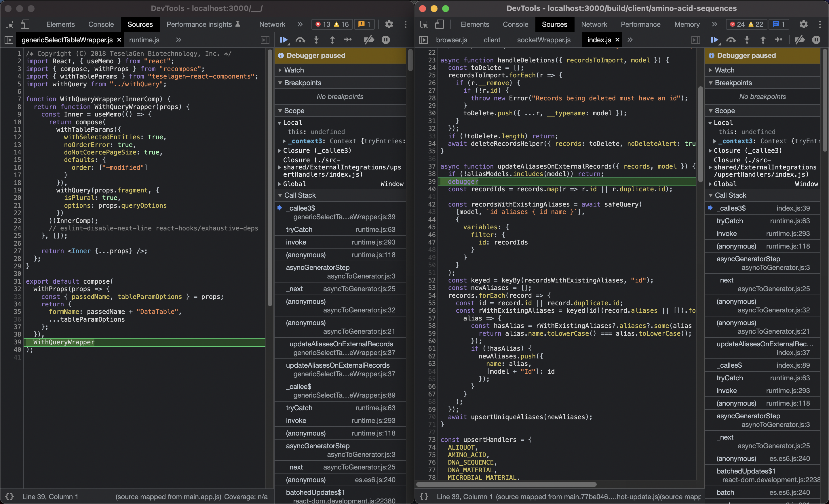Open main.app.js source mapped link
The width and height of the screenshot is (829, 504).
[201, 497]
